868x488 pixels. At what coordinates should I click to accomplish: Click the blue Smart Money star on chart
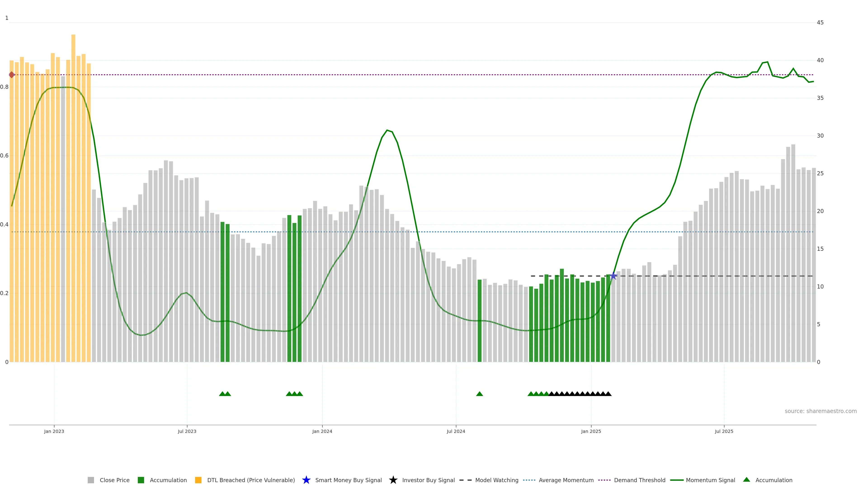pyautogui.click(x=613, y=276)
